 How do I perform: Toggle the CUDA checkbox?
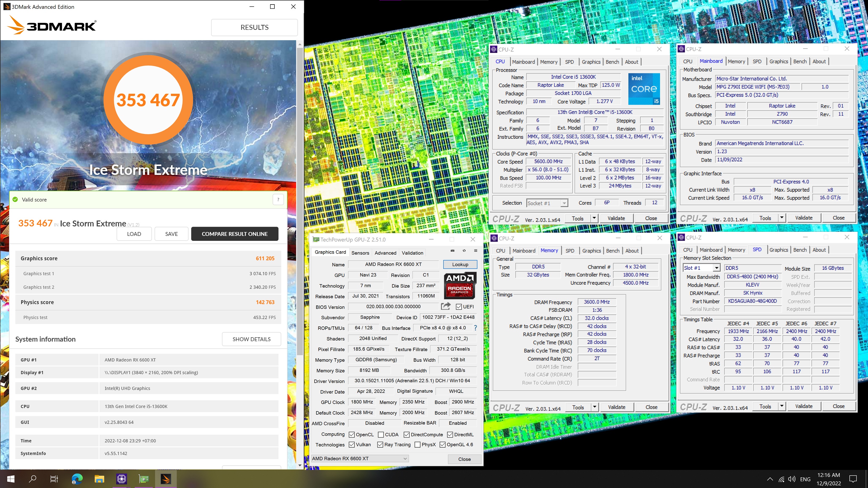point(381,435)
